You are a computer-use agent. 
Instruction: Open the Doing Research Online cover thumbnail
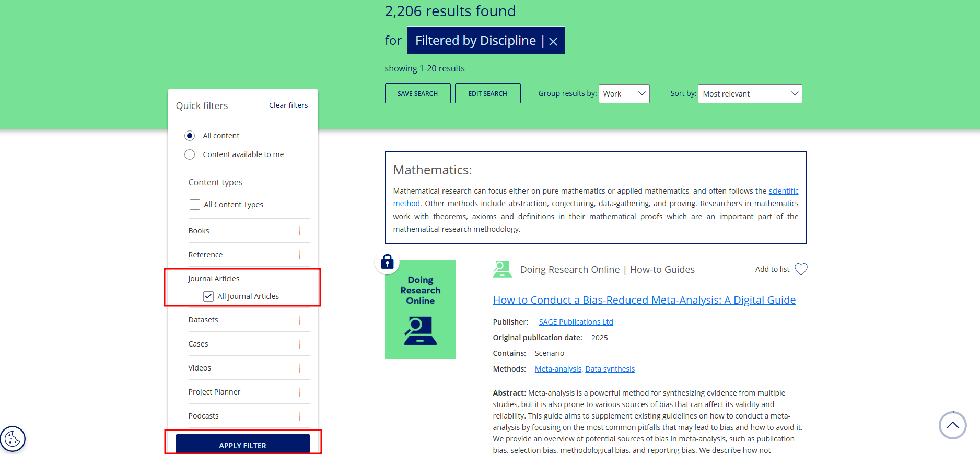(x=421, y=309)
